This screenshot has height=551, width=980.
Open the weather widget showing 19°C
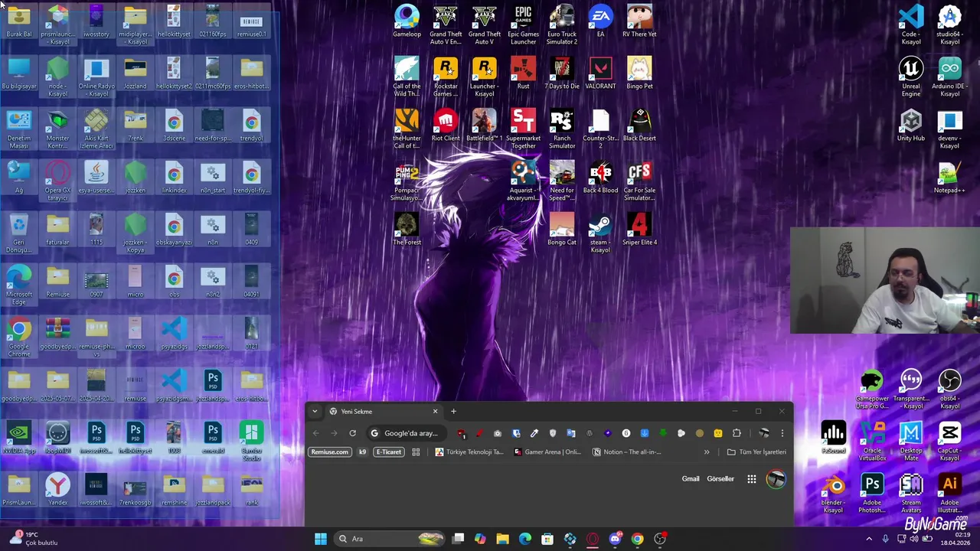click(x=33, y=539)
